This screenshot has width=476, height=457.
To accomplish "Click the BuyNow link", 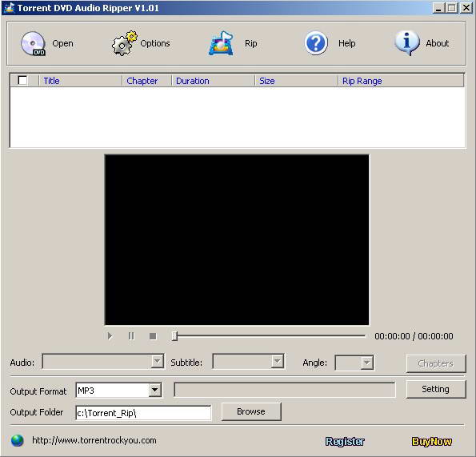I will pyautogui.click(x=432, y=441).
